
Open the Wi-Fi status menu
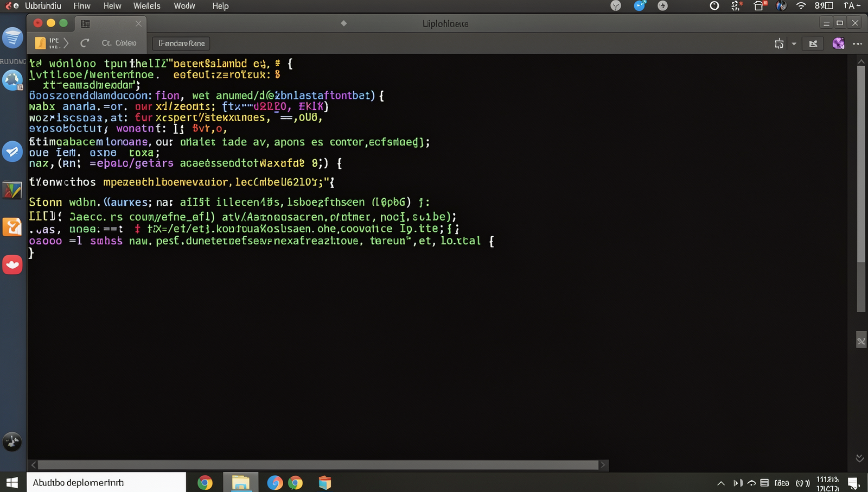[801, 6]
